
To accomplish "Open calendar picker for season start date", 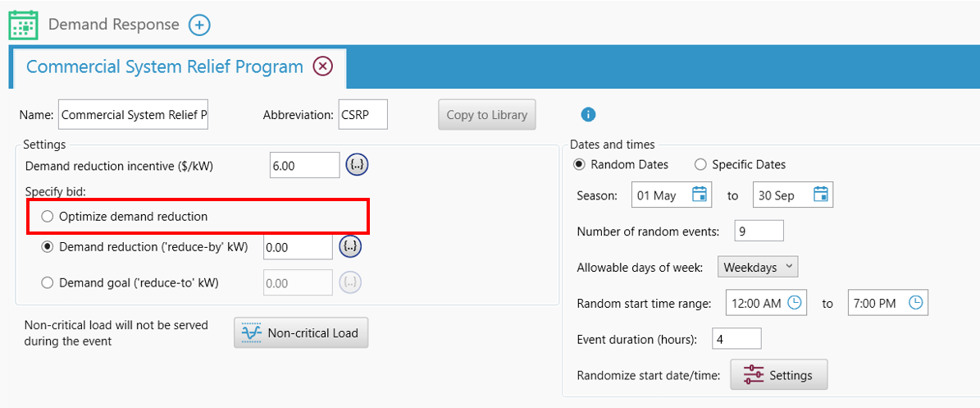I will (x=700, y=195).
